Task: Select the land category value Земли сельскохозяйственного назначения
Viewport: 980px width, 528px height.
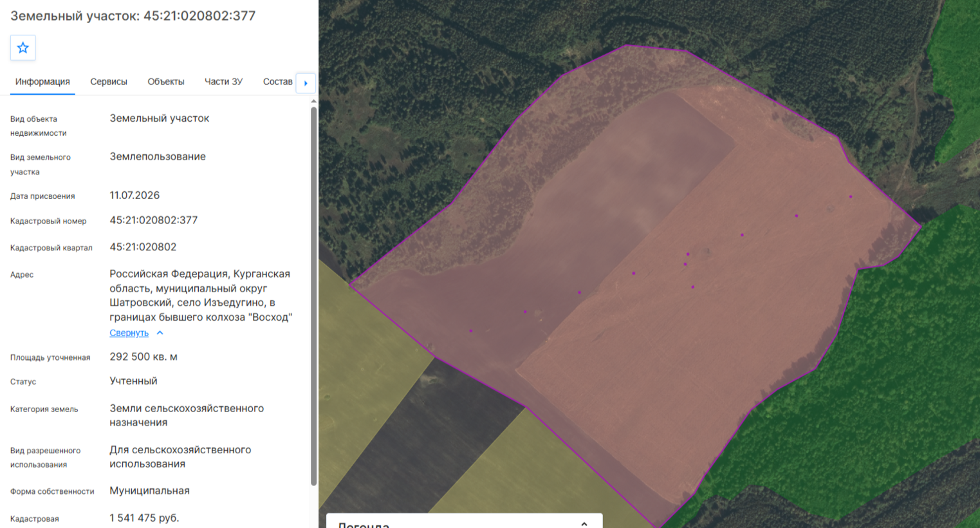Action: tap(187, 415)
